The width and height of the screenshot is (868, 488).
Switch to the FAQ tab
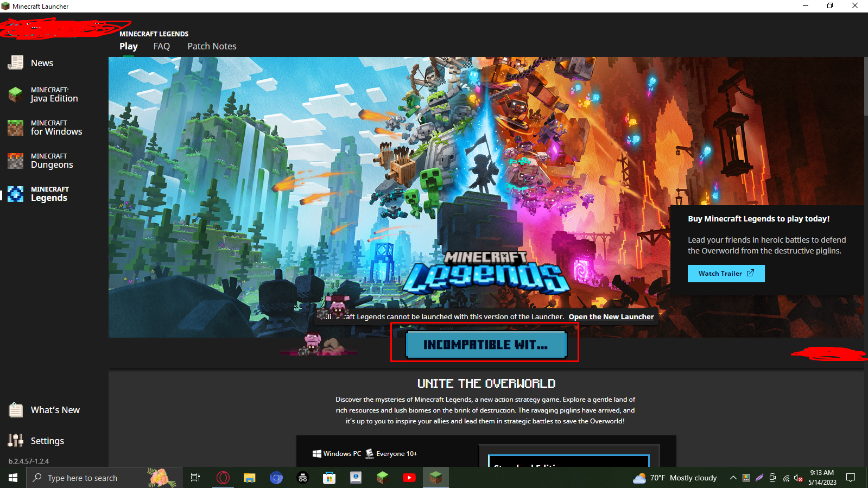pos(162,47)
